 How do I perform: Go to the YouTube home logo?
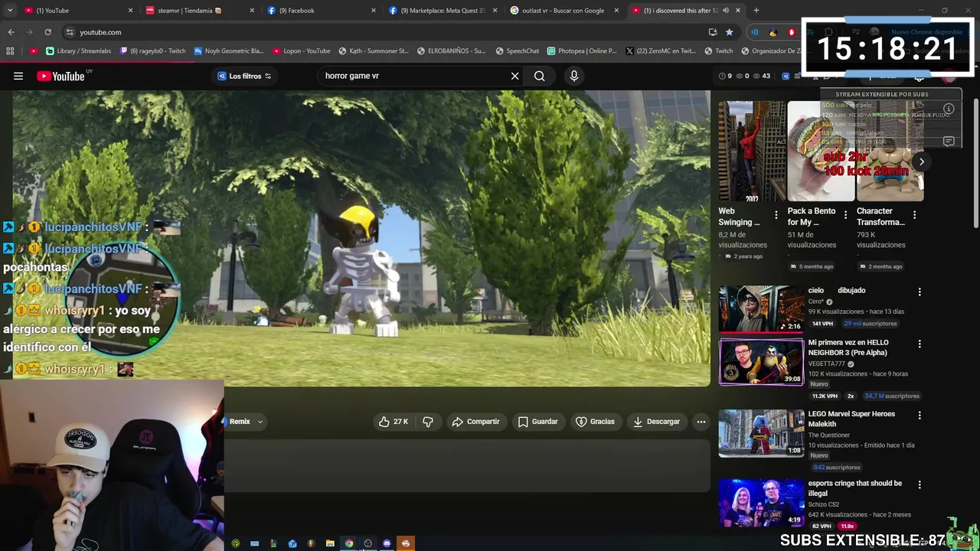(60, 76)
